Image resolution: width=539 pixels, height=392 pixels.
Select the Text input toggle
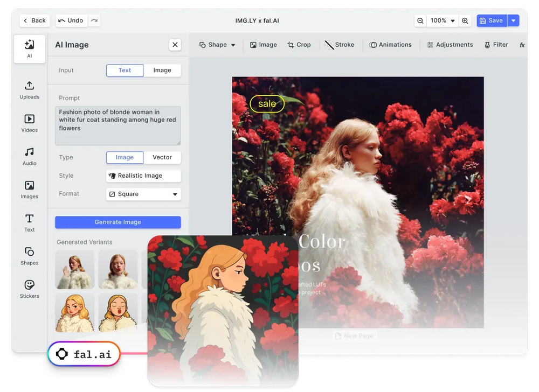tap(125, 70)
